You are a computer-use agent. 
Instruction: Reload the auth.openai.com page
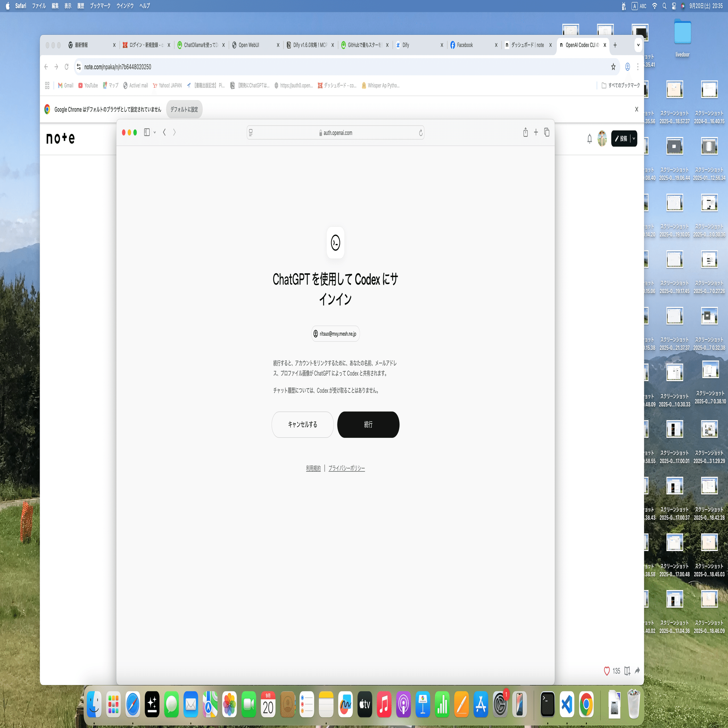[x=420, y=132]
